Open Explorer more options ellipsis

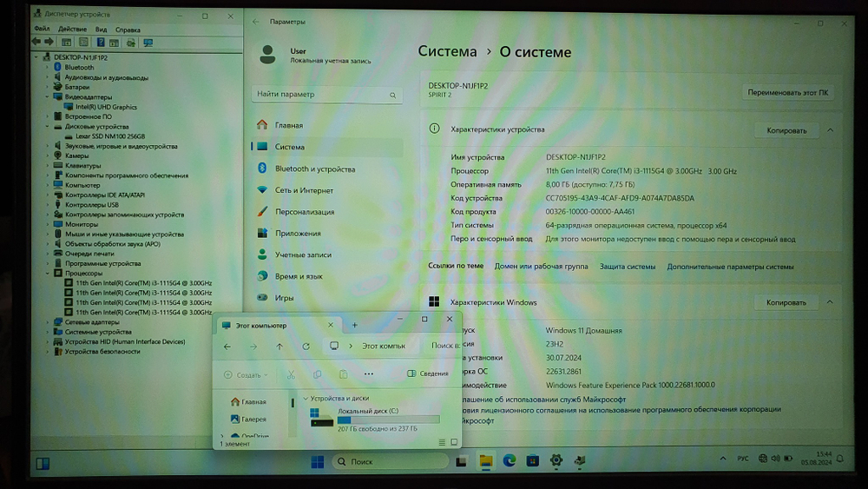(x=369, y=374)
